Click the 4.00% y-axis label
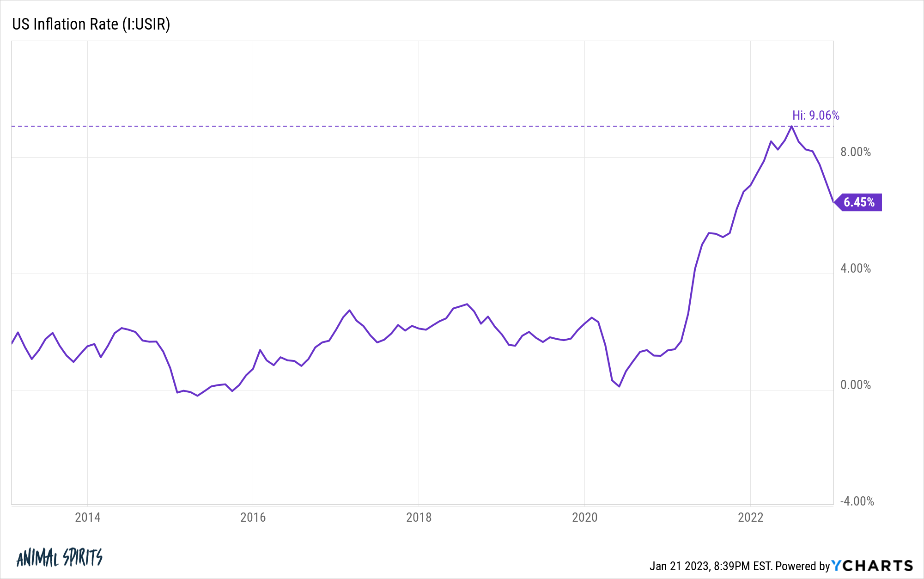 855,268
